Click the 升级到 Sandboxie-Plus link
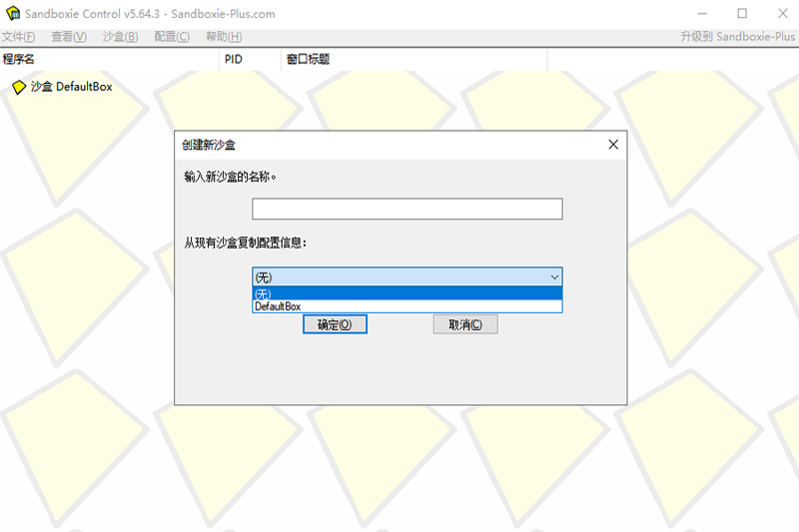 [x=737, y=37]
